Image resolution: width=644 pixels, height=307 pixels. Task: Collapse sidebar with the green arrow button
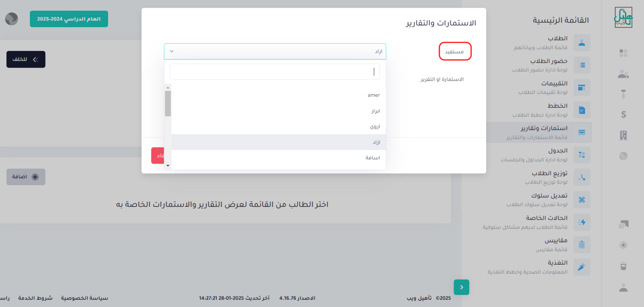[x=461, y=287]
